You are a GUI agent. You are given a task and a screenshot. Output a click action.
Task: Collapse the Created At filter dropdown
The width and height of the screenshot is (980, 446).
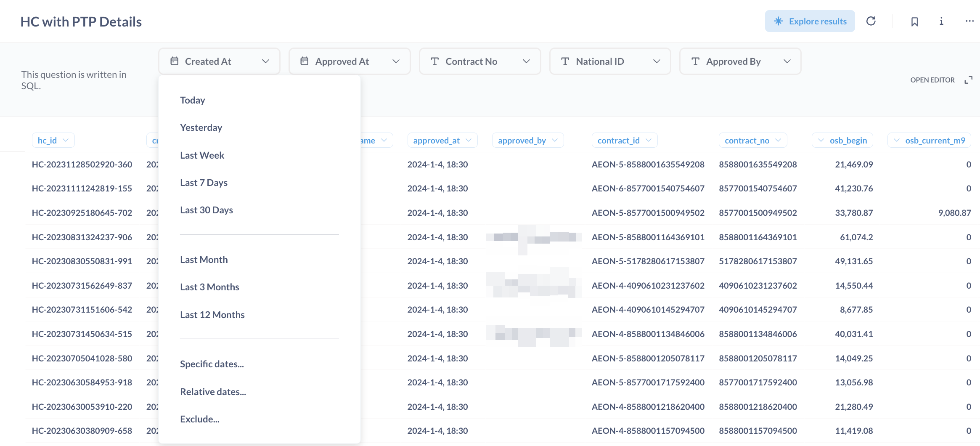tap(219, 61)
